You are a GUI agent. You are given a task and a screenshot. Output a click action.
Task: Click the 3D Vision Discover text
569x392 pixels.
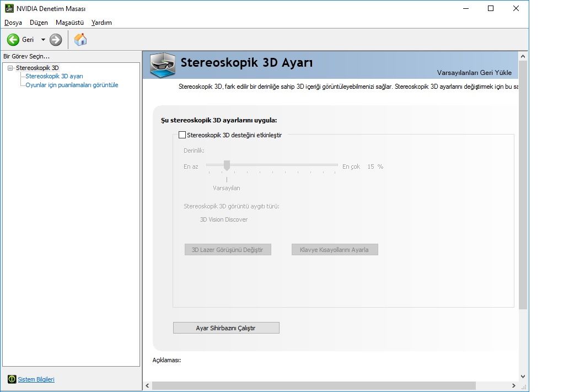(224, 219)
